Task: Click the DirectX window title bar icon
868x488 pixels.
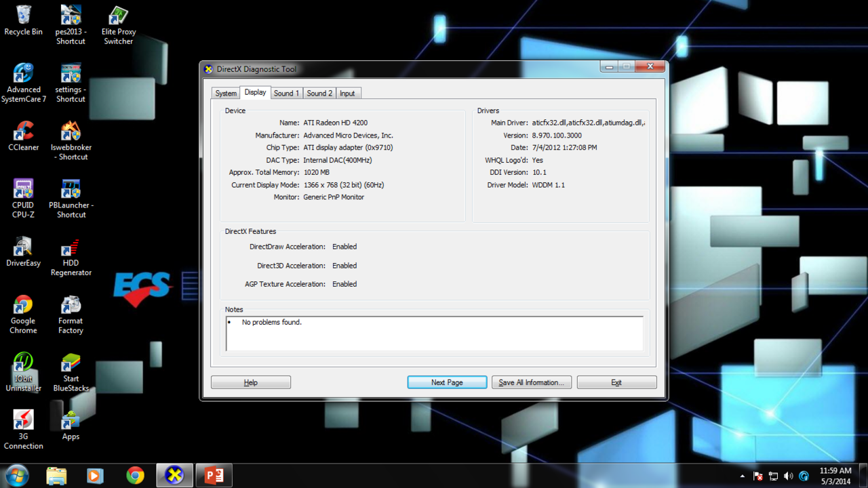Action: (209, 69)
